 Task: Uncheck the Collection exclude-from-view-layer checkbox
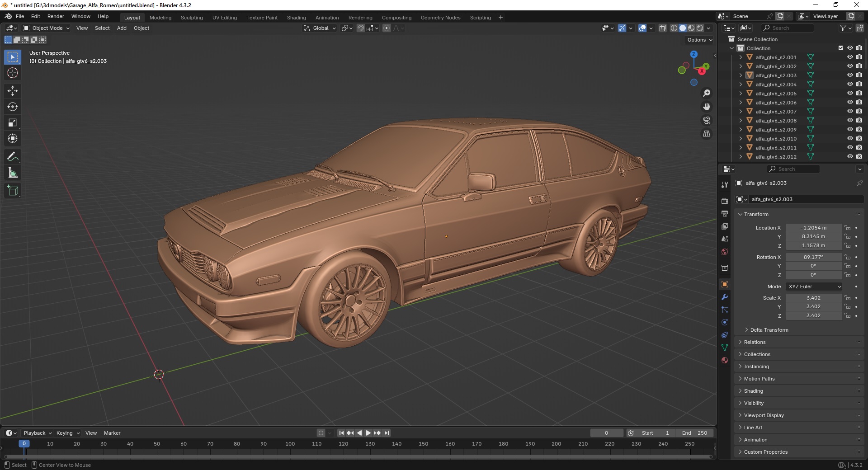[840, 48]
